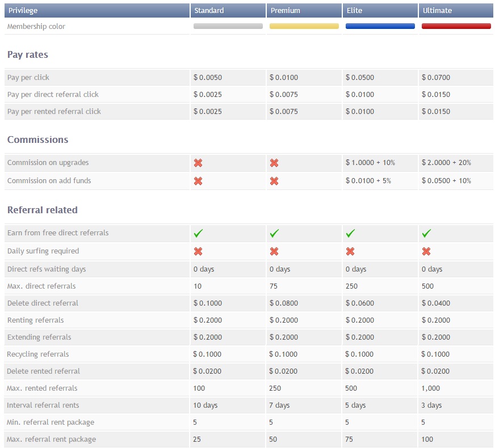Click Standard's red X in Commission on add funds
This screenshot has width=495, height=448.
click(198, 181)
